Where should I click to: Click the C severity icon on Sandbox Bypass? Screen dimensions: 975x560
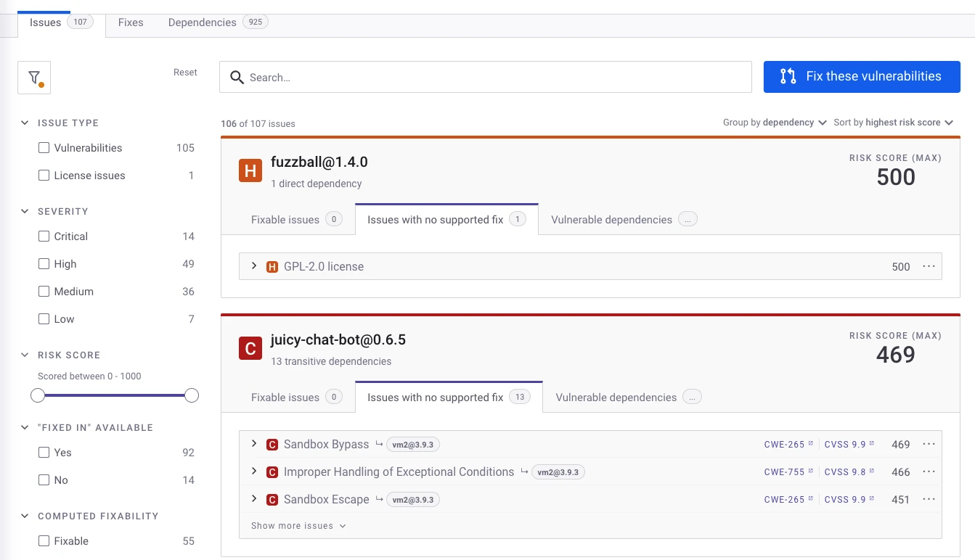point(272,445)
